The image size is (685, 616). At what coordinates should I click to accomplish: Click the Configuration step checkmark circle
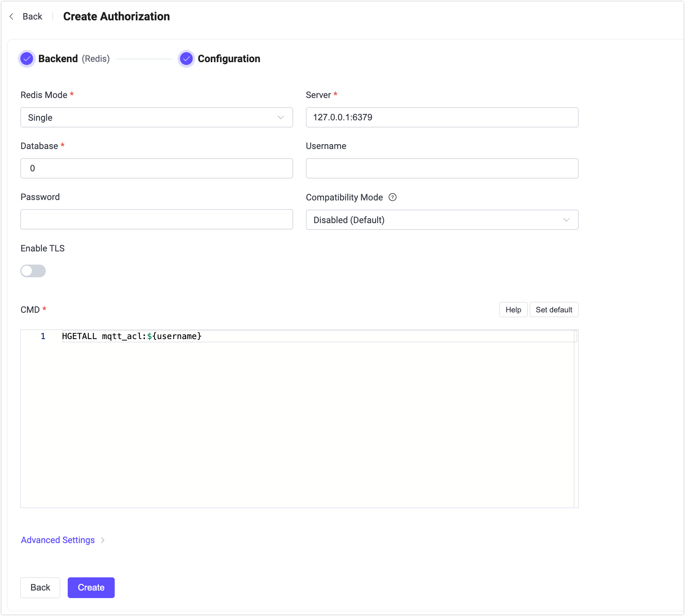tap(186, 59)
